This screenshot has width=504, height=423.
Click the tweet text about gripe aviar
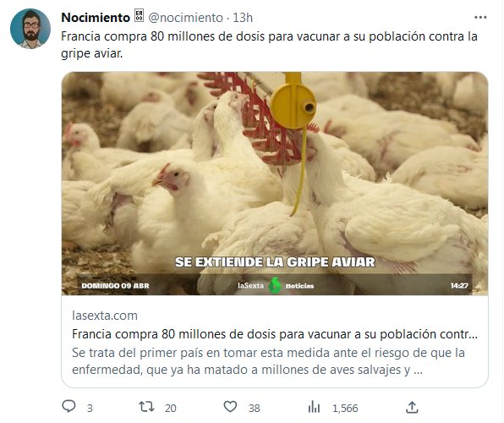pos(269,45)
